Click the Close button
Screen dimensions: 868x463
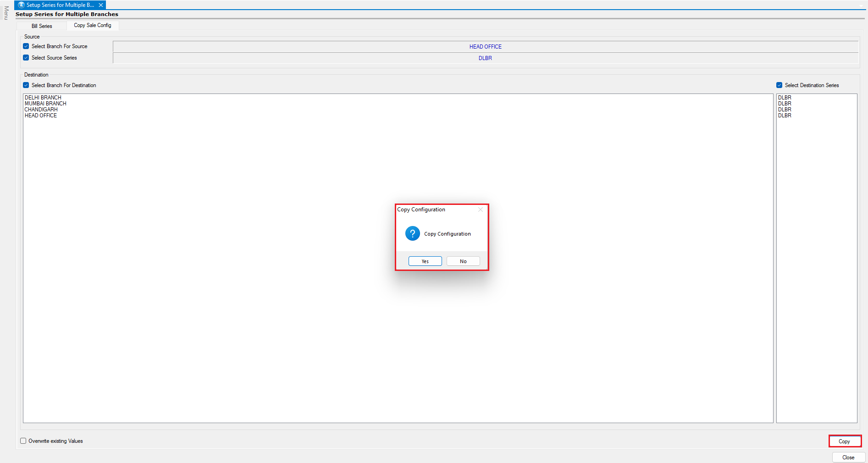848,457
